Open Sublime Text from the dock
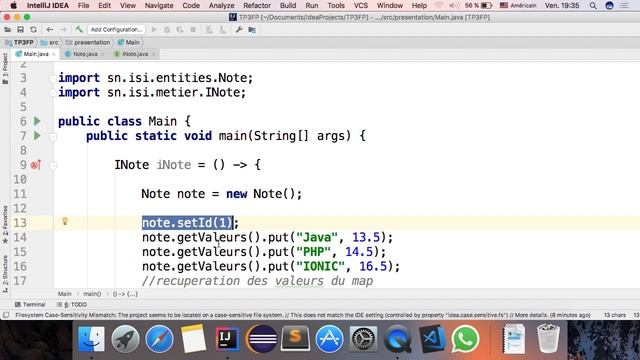This screenshot has height=360, width=640. 296,339
